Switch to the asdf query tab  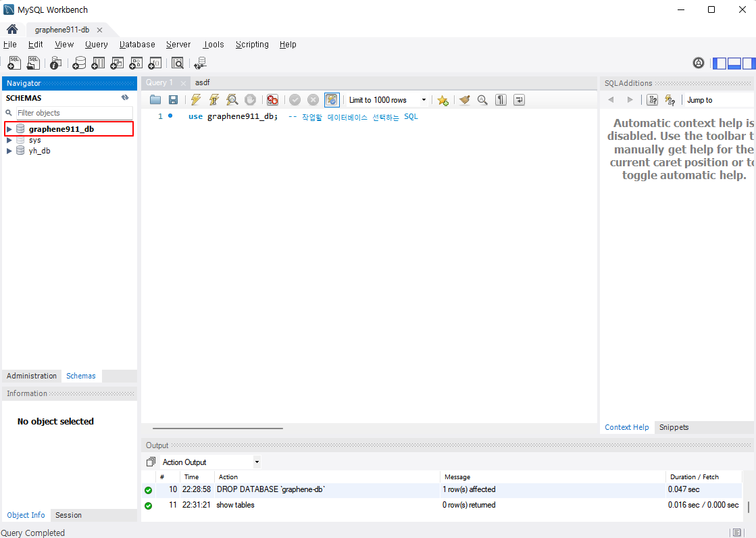coord(203,82)
